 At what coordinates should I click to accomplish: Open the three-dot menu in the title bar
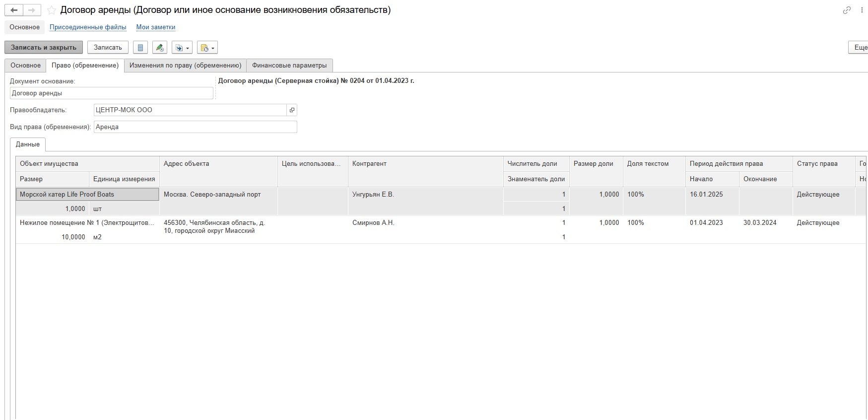(x=862, y=10)
